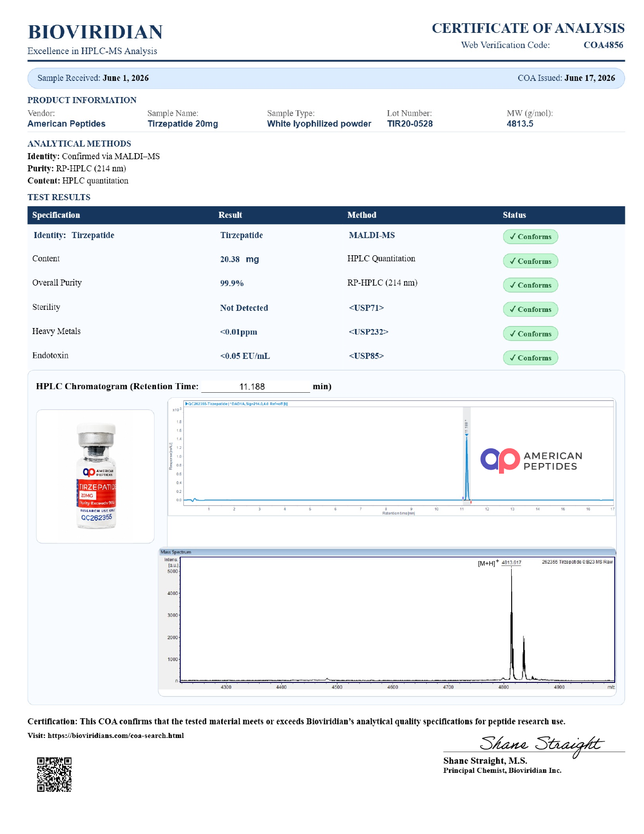Click the Specification column header
This screenshot has height=834, width=644.
tap(56, 215)
